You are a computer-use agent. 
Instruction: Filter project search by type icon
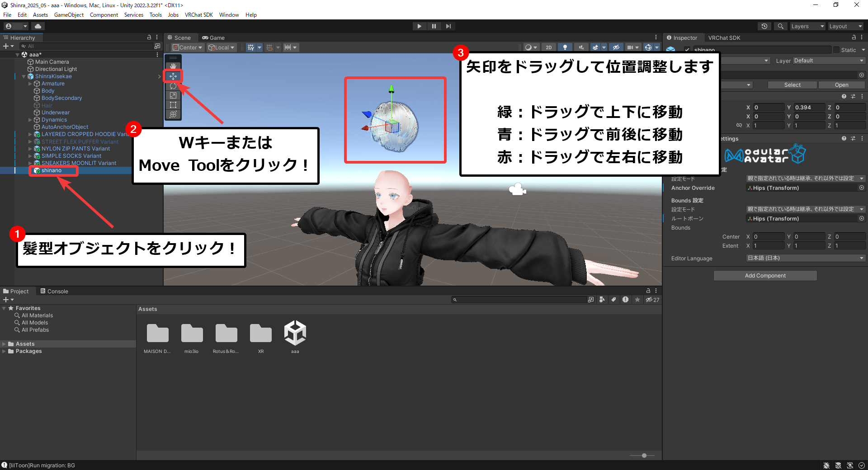(602, 300)
